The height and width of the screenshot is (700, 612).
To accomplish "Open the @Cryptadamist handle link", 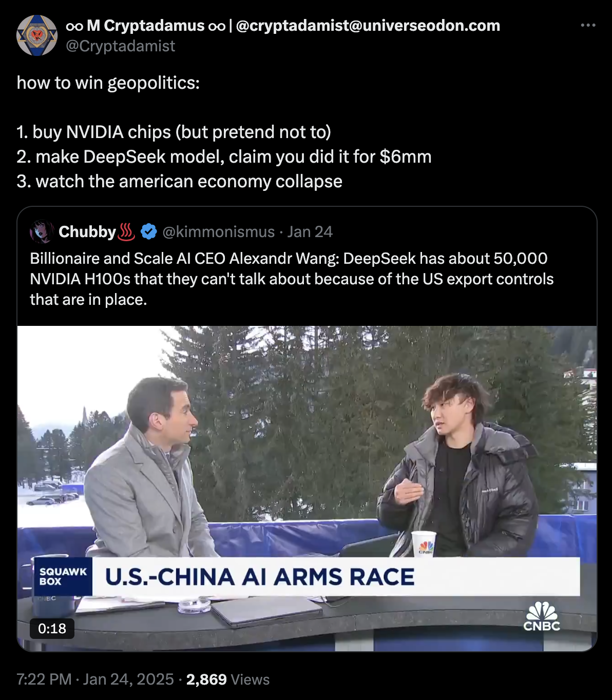I will (121, 46).
